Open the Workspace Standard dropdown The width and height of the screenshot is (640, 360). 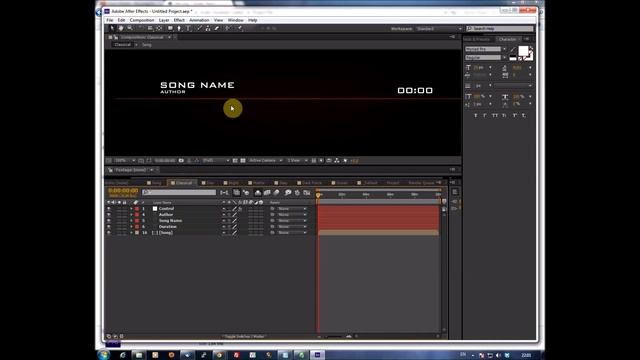point(439,29)
